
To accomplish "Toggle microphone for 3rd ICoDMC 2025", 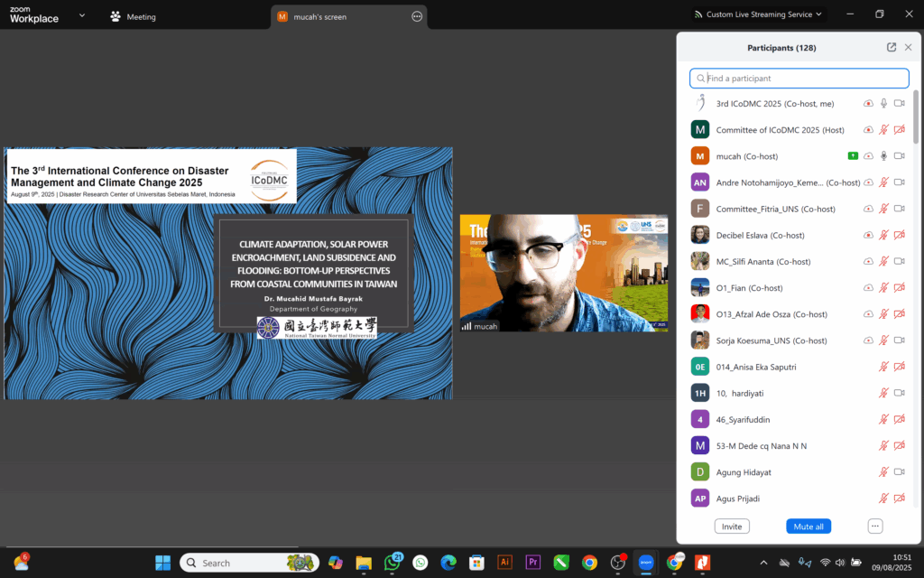I will point(883,104).
